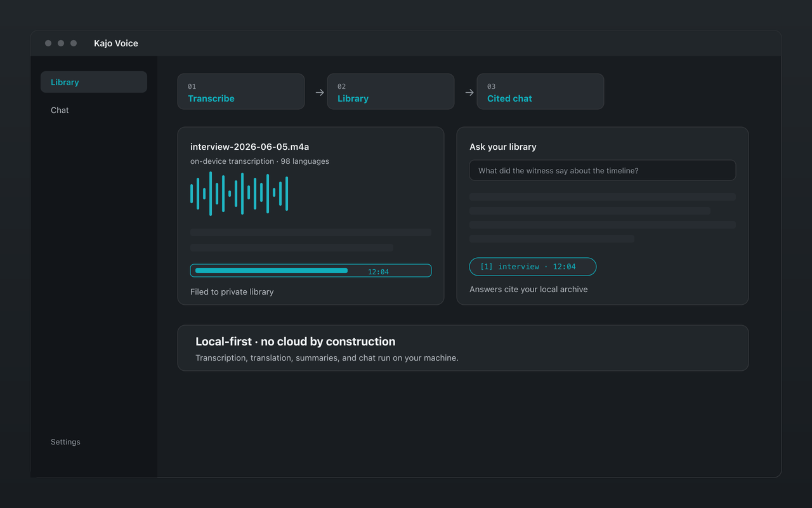812x508 pixels.
Task: Click the "Filed to private library" status text
Action: [x=232, y=292]
